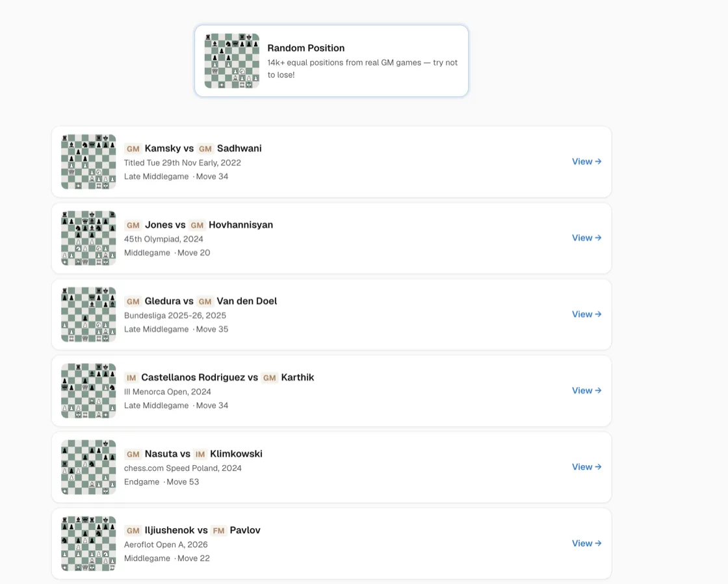
Task: Click the GM badge next to Karthik
Action: 270,377
